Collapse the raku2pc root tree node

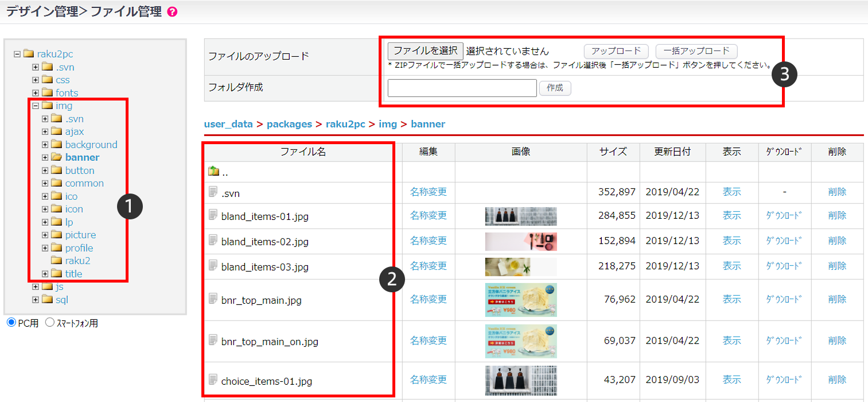(x=17, y=55)
